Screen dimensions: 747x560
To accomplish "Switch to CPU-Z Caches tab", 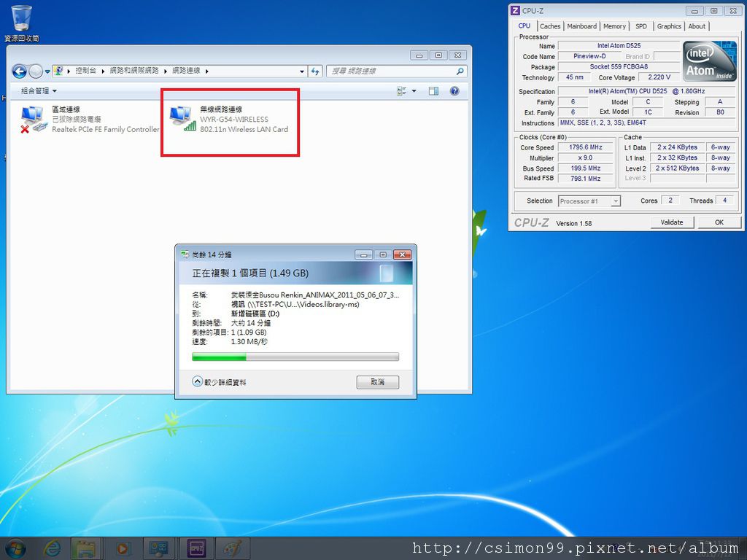I will (x=550, y=26).
